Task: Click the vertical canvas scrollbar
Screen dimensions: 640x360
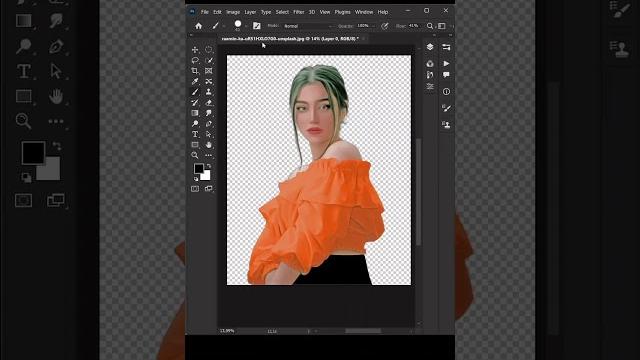Action: pyautogui.click(x=418, y=192)
